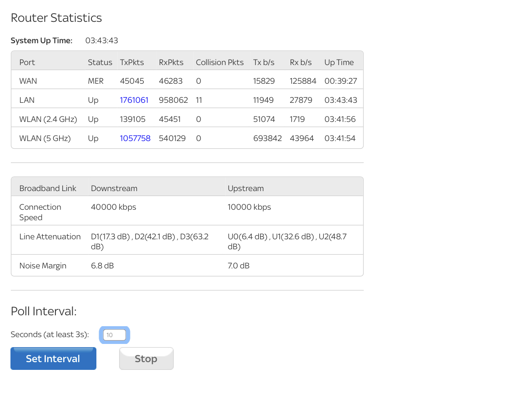Click the WLAN (2.4 GHz) port label

[48, 119]
